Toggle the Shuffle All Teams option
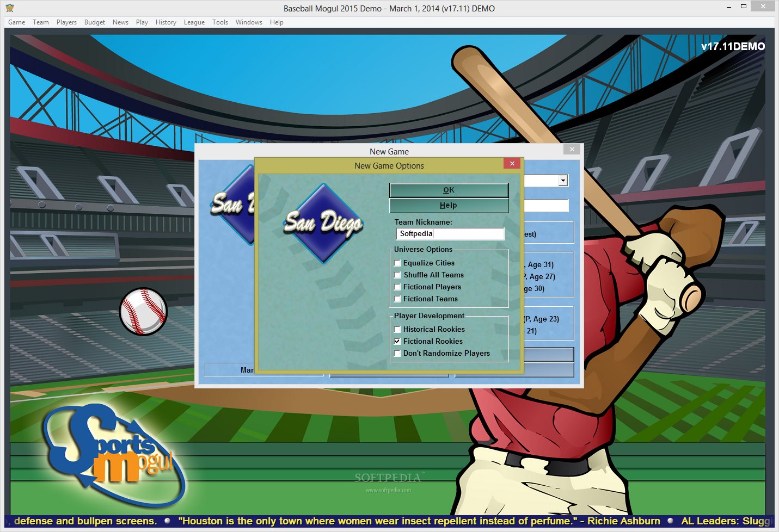 (397, 275)
